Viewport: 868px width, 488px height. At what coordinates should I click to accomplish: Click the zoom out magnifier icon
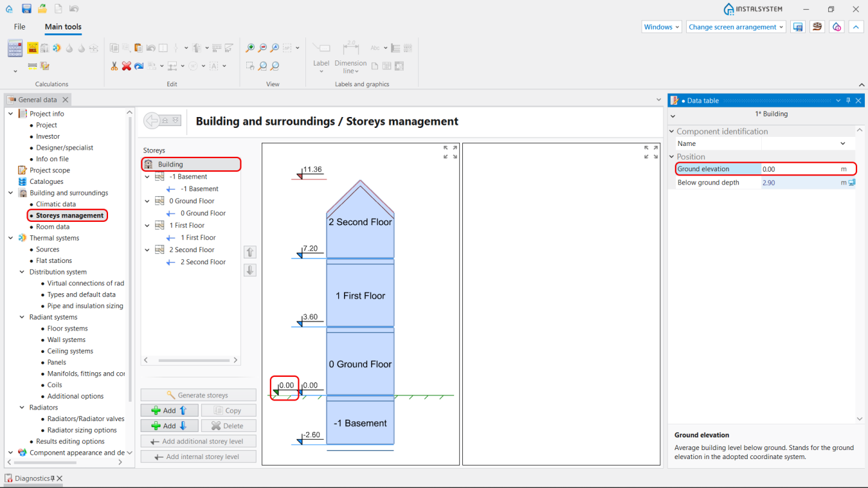262,48
